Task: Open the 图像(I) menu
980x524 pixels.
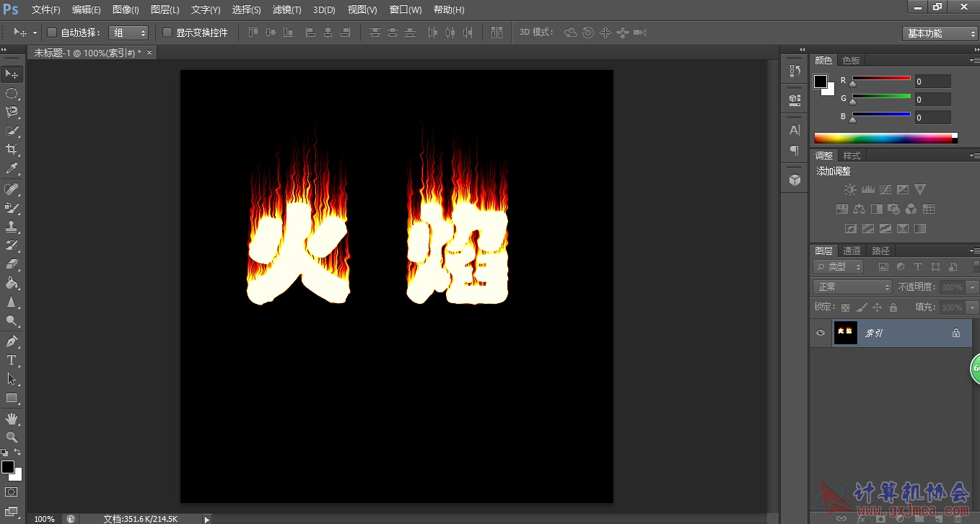Action: (126, 10)
